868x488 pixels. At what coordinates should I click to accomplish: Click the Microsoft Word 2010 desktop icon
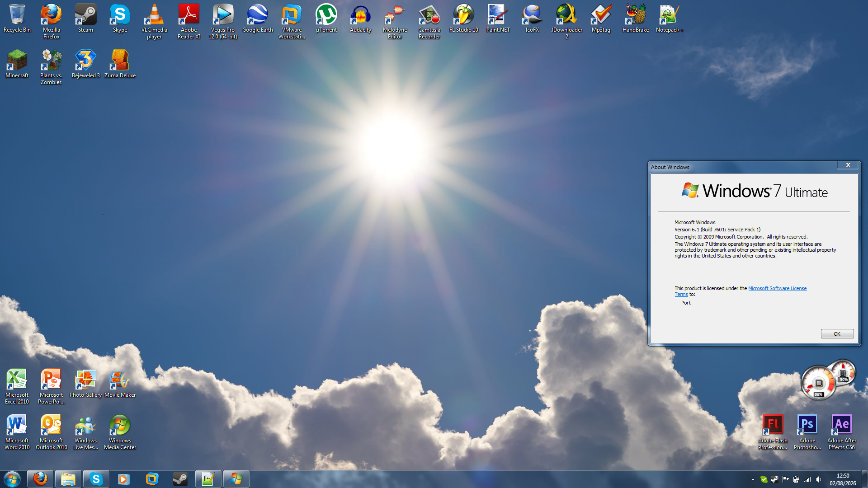click(17, 432)
